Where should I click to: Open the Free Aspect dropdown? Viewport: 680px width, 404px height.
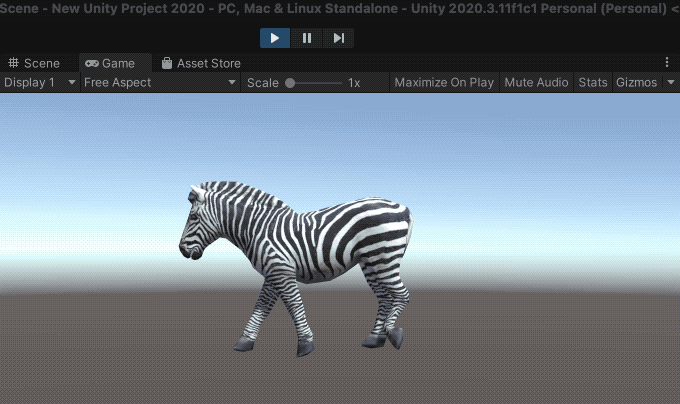pos(160,82)
